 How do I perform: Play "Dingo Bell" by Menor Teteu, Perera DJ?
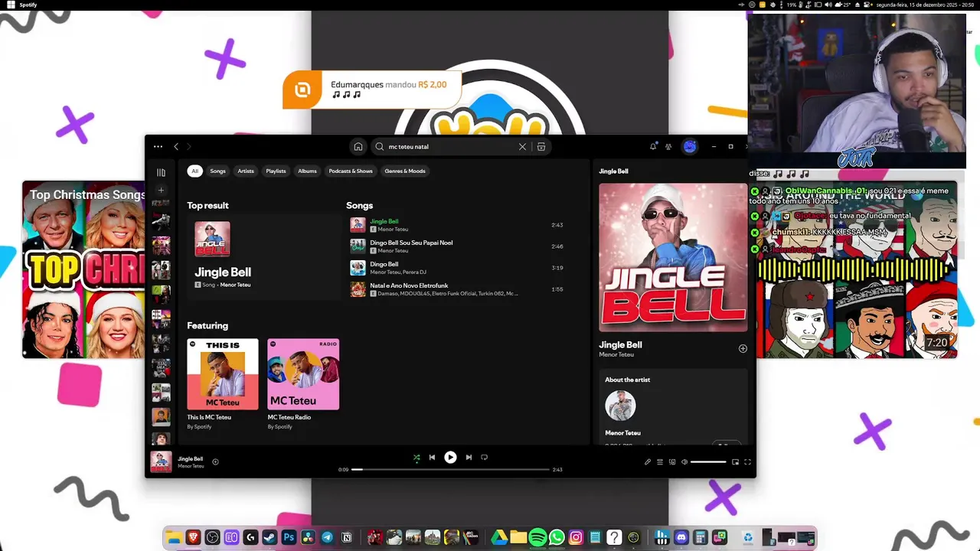[x=456, y=268]
